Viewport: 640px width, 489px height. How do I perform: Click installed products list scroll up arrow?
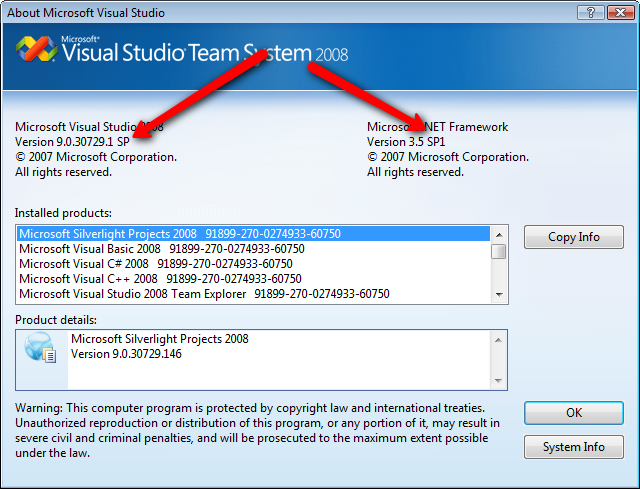(499, 235)
